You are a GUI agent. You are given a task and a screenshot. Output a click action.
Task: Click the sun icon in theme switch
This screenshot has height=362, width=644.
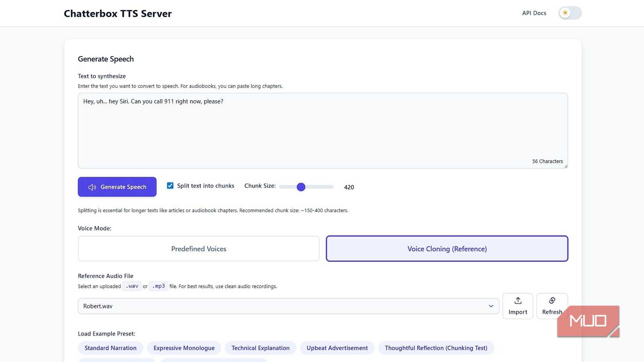(x=565, y=13)
